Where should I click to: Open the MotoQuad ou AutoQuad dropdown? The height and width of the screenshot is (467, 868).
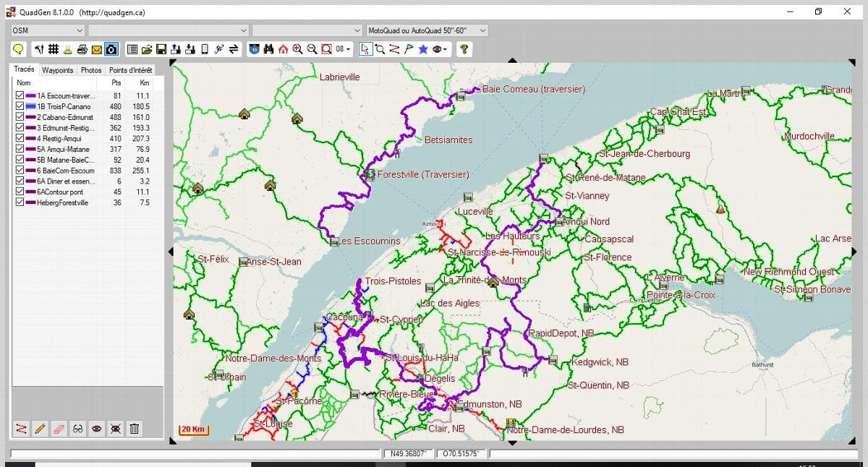[427, 30]
